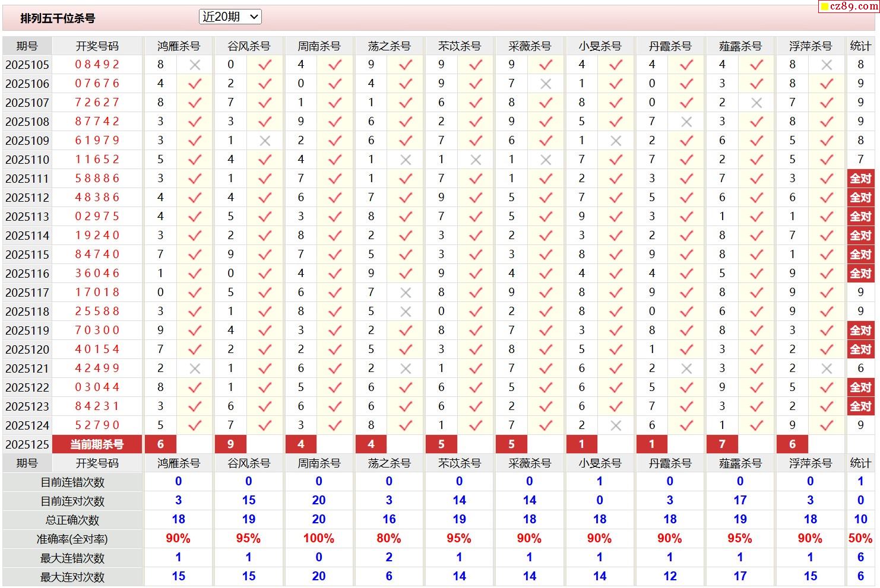Click the red checkmark for 2025122 采薇杀号
880x588 pixels.
point(546,387)
